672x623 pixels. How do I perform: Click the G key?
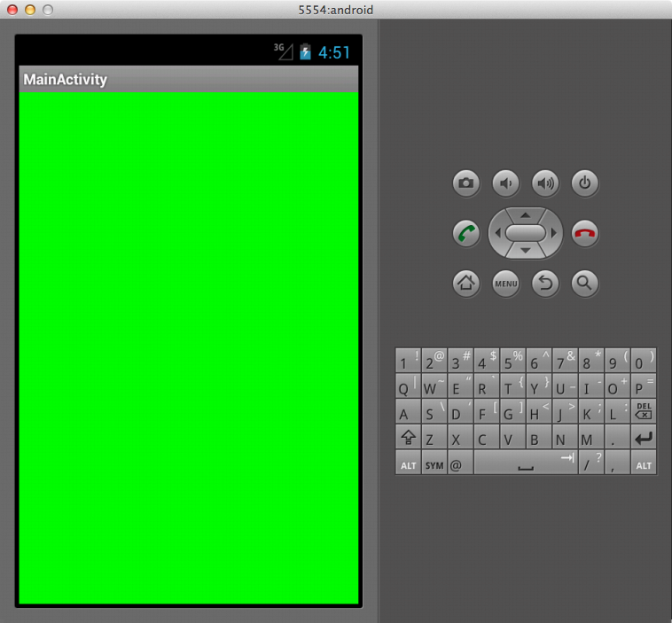pyautogui.click(x=512, y=411)
